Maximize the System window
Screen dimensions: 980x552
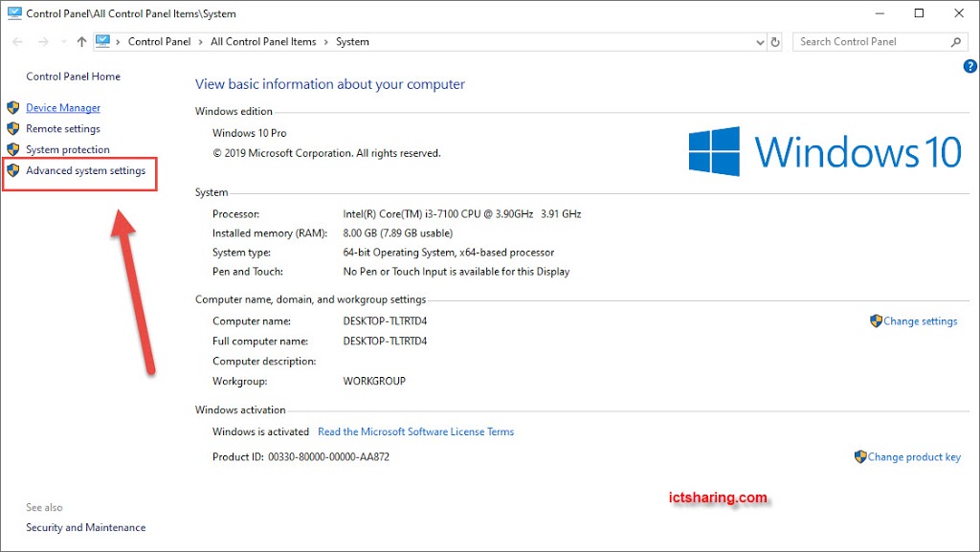tap(919, 13)
